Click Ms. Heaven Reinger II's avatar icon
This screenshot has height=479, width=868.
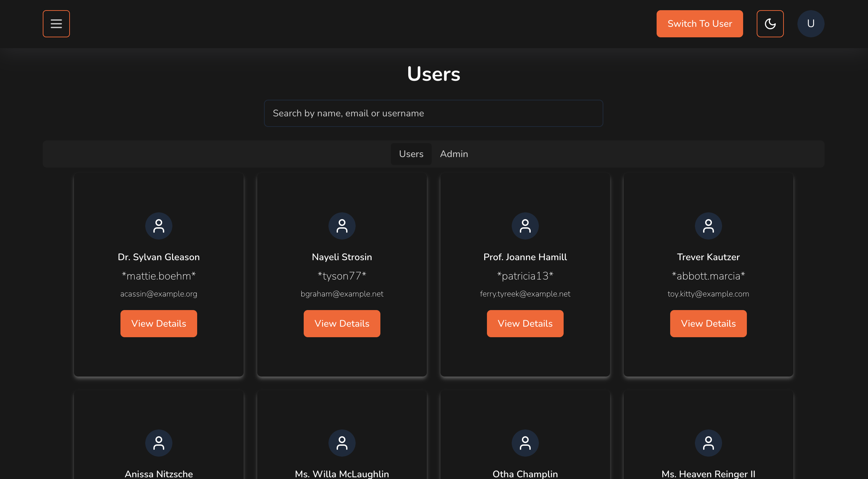click(x=708, y=443)
